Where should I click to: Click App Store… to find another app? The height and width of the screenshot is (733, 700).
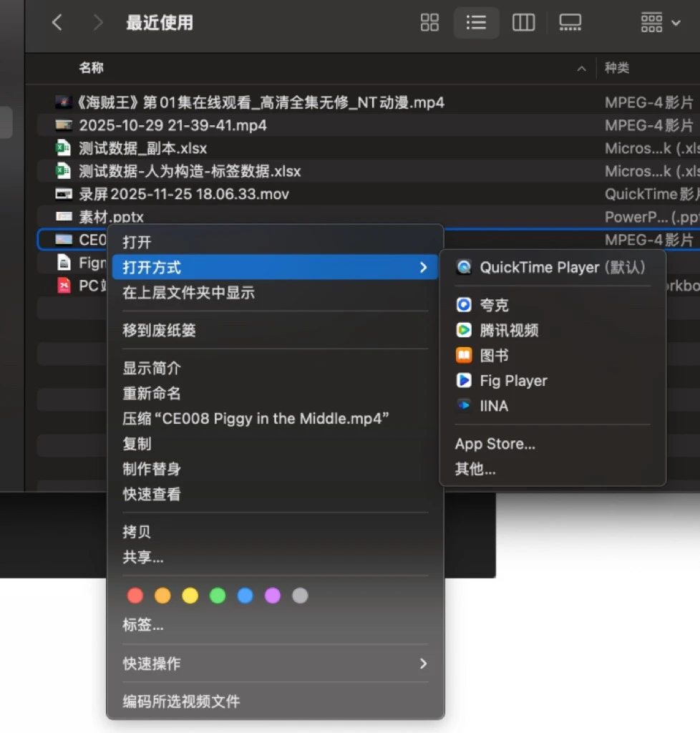495,444
